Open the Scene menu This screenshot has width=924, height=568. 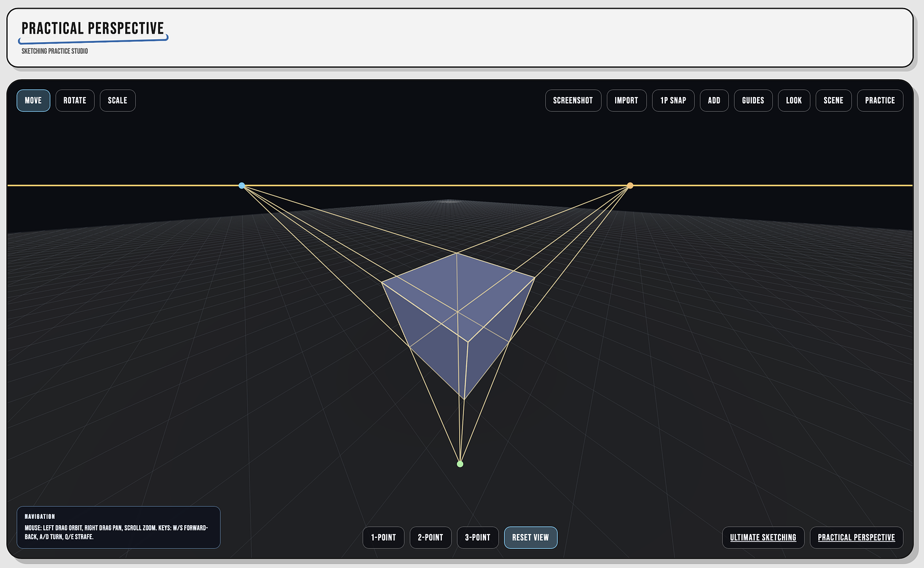click(833, 101)
